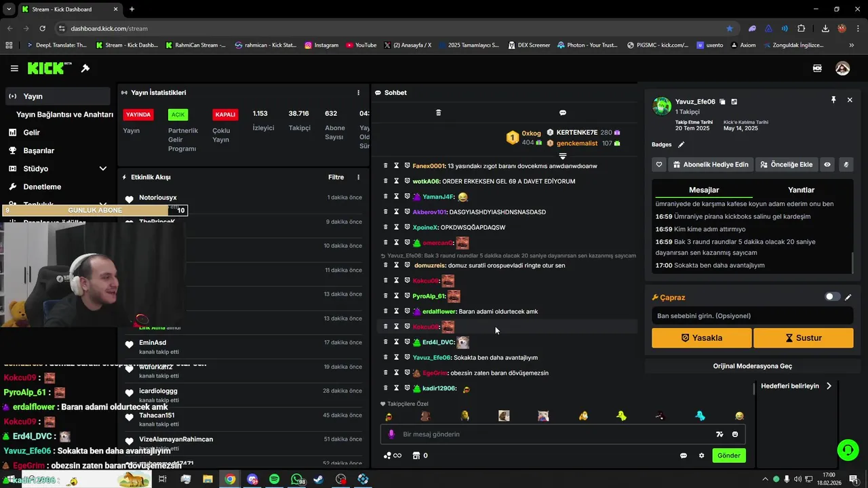Edit the Çapraz preset with pencil icon
868x488 pixels.
(x=848, y=297)
